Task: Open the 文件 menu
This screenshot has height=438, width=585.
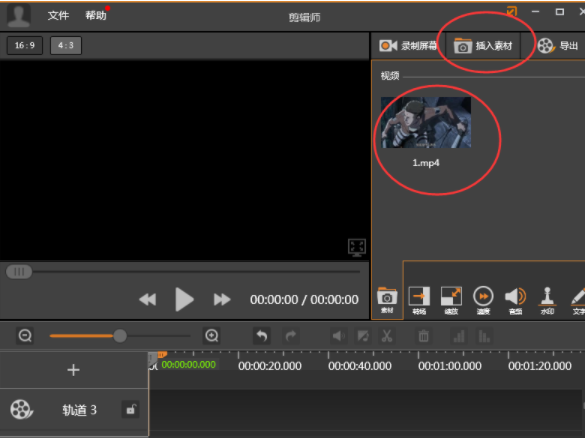Action: [58, 16]
